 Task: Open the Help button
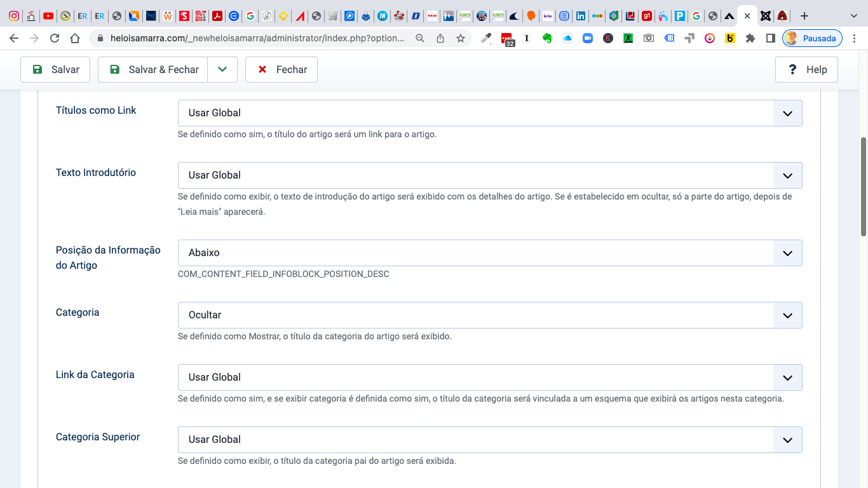(x=806, y=70)
